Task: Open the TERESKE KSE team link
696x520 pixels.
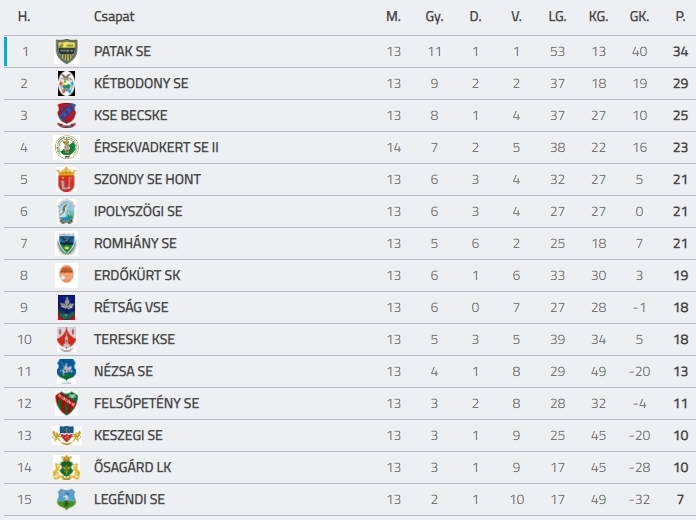Action: (x=134, y=339)
